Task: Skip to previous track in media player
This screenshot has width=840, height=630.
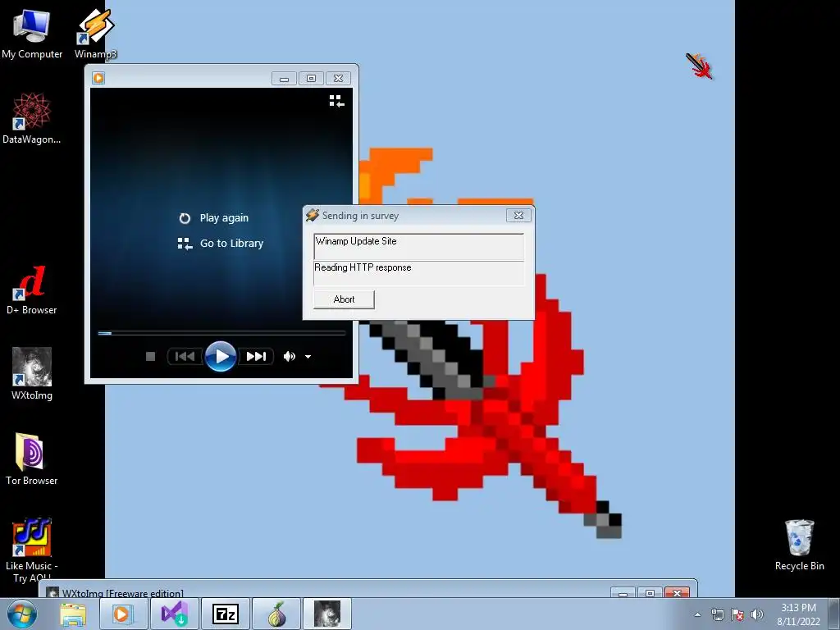Action: [185, 356]
